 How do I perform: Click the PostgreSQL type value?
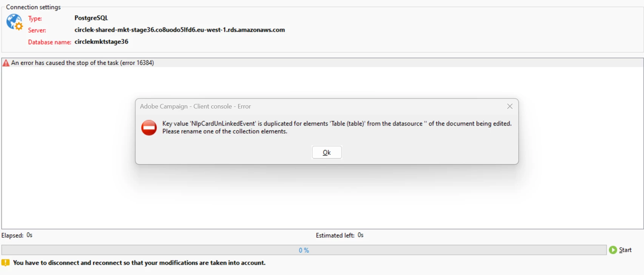click(91, 18)
